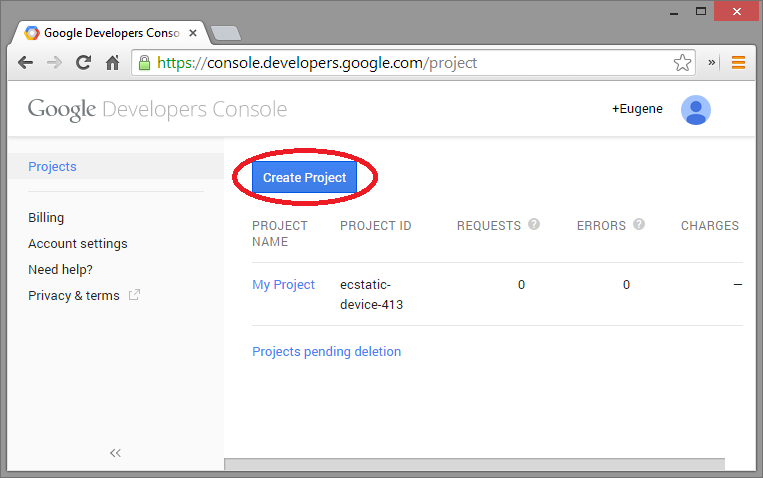Close the Google Developers Console tab
The width and height of the screenshot is (763, 478).
click(193, 33)
